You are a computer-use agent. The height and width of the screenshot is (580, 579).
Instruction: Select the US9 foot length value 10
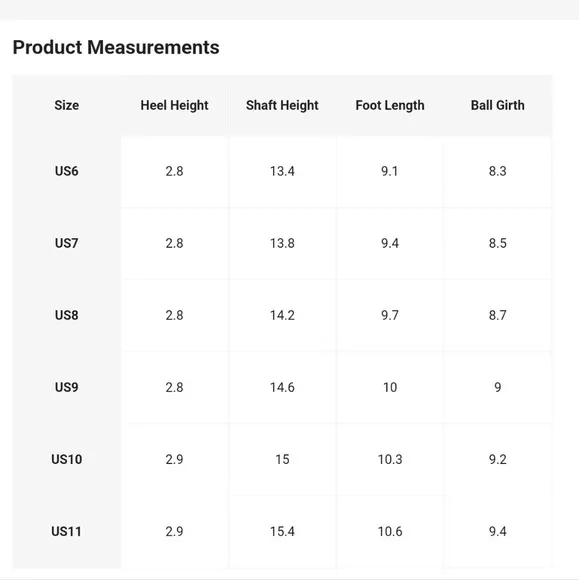(390, 387)
